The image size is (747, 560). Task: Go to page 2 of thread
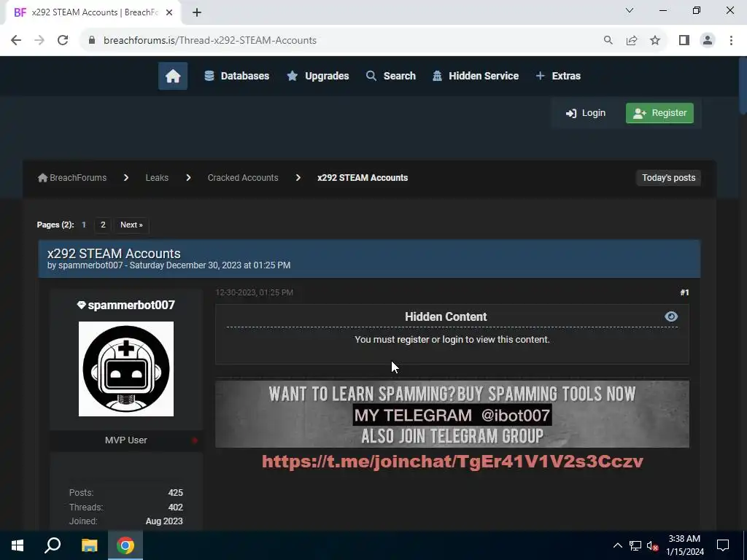[103, 225]
